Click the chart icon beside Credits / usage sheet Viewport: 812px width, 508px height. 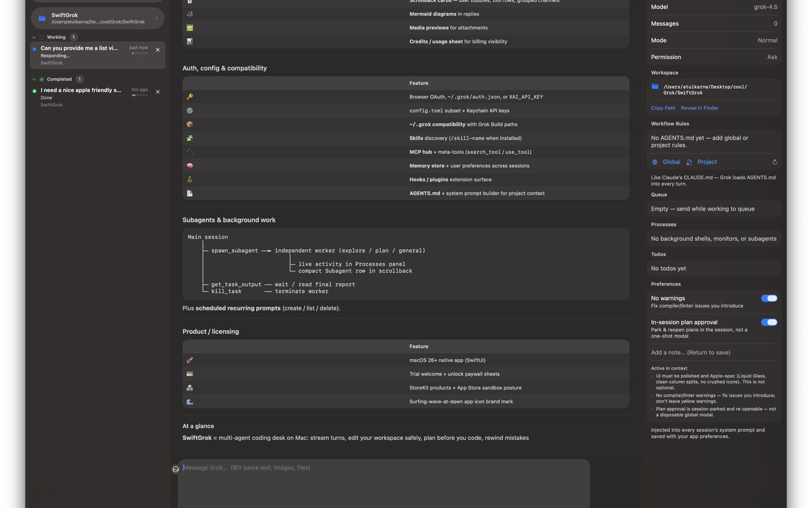point(190,42)
